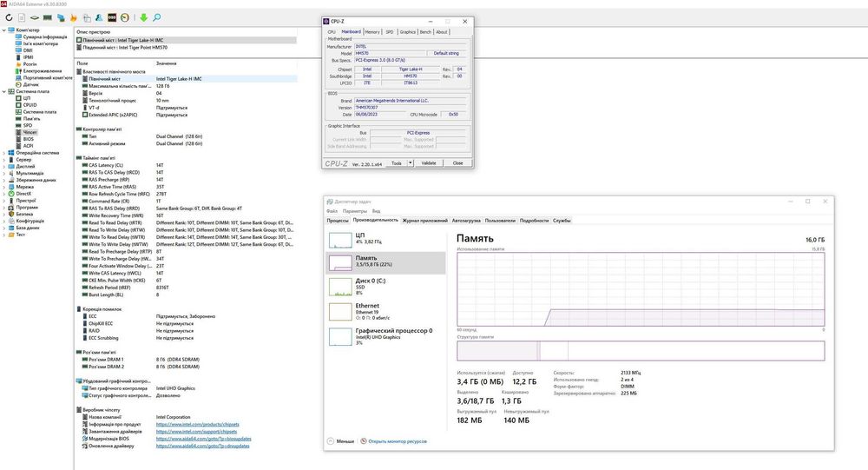The height and width of the screenshot is (470, 868).
Task: Click the disk benchmark icon in AIDA64 toolbar
Action: (x=35, y=17)
